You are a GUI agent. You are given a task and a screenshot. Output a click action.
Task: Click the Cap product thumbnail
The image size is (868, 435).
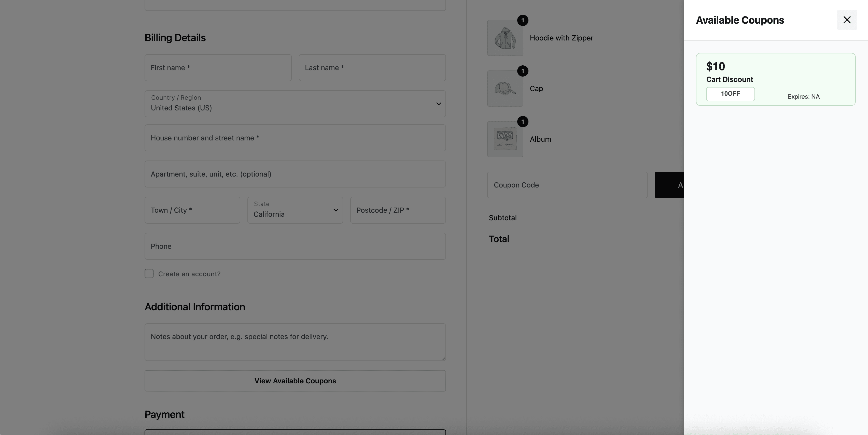(x=505, y=89)
